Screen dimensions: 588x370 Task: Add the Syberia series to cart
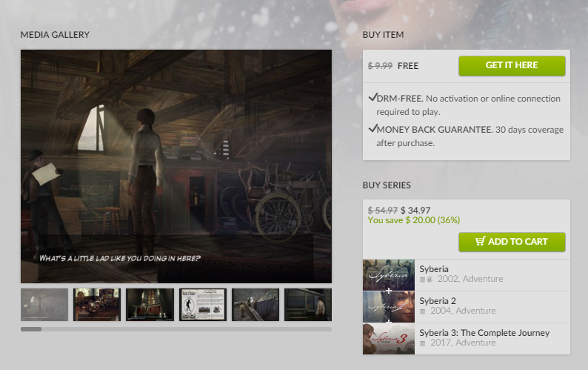512,242
